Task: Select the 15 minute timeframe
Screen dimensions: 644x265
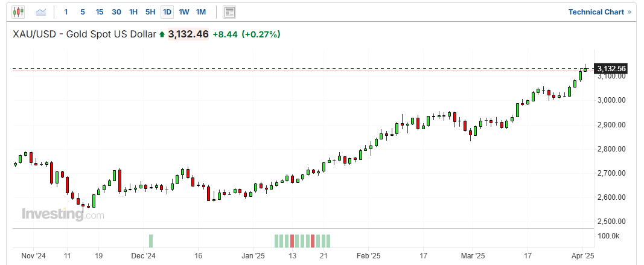Action: click(x=100, y=11)
